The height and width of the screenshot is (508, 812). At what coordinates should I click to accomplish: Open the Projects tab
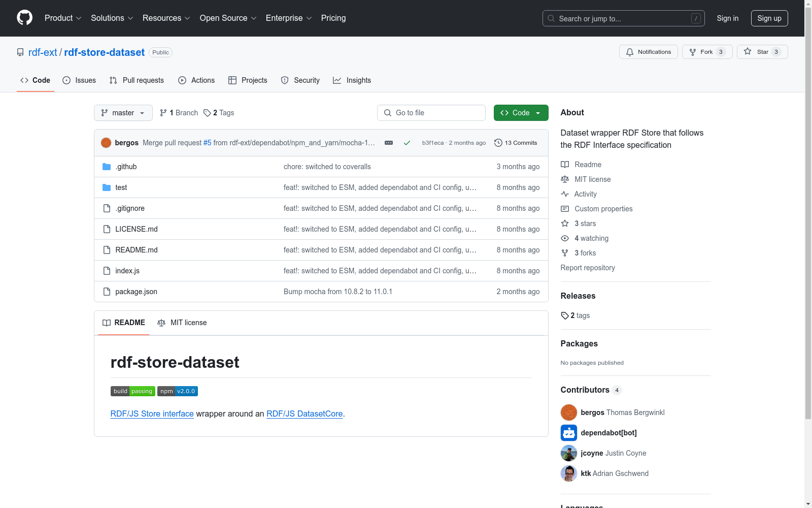tap(248, 80)
